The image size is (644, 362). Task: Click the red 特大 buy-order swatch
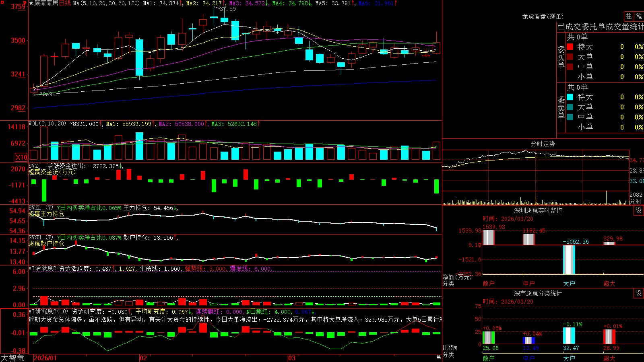[x=570, y=47]
